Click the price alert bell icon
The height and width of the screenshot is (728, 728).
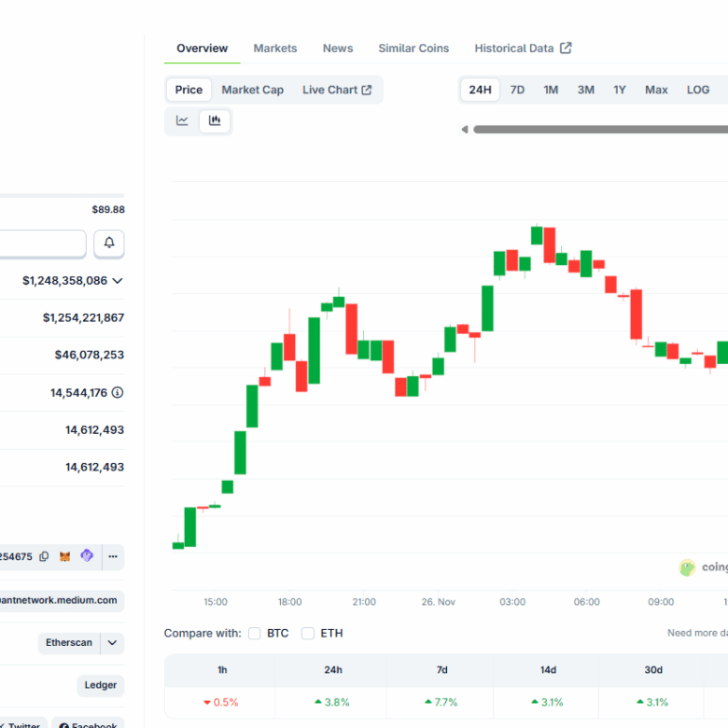point(109,243)
